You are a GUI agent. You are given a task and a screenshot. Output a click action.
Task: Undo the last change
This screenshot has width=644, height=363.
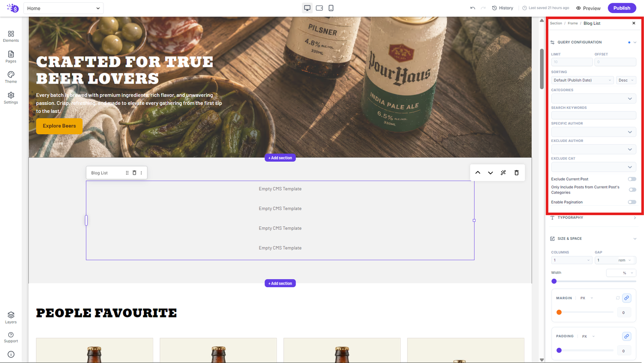472,8
